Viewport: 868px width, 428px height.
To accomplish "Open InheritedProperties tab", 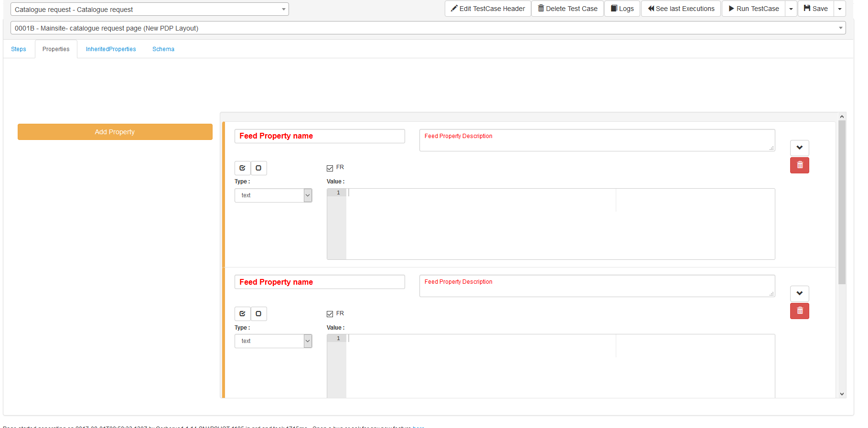I will [x=111, y=49].
